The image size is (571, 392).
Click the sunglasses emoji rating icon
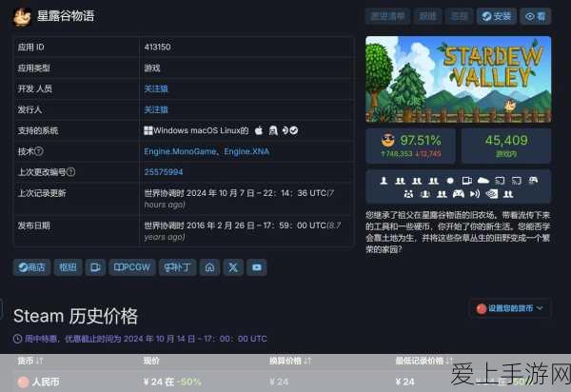[x=388, y=141]
